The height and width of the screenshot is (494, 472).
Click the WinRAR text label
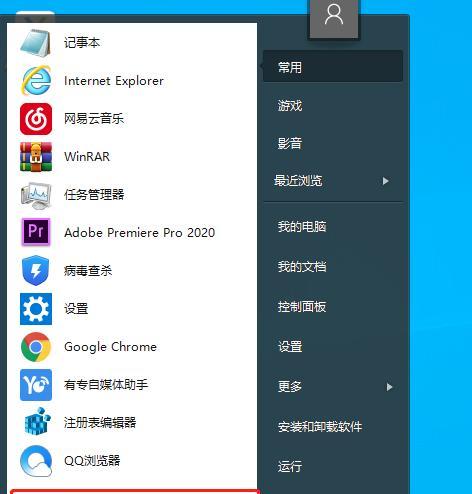[87, 157]
